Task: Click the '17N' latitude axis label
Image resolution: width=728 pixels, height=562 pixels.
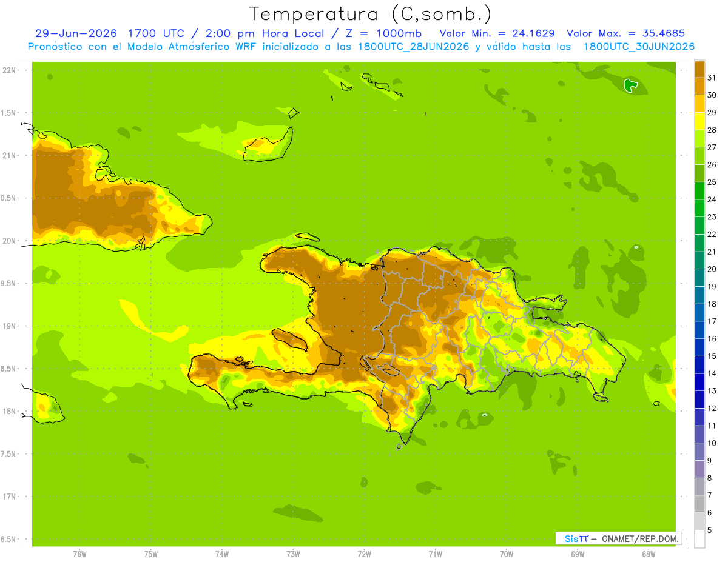Action: coord(10,497)
